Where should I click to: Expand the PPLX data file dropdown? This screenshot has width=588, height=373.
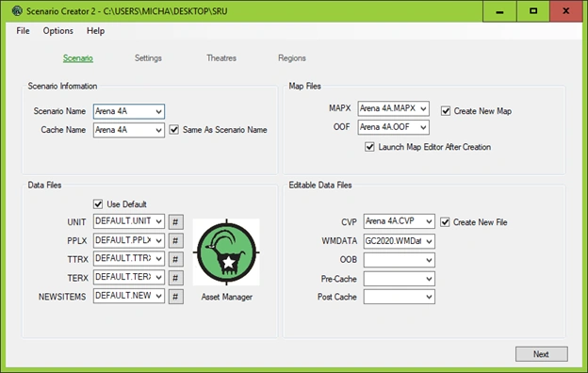click(x=158, y=240)
